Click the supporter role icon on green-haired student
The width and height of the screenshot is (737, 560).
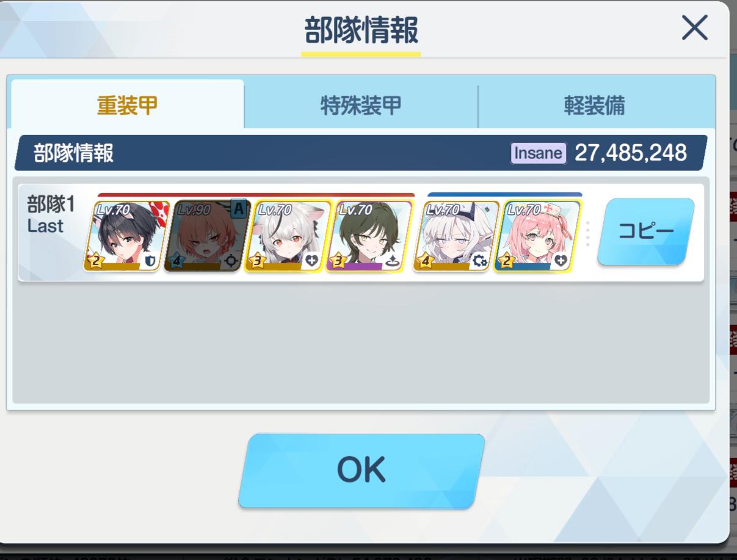pyautogui.click(x=393, y=261)
